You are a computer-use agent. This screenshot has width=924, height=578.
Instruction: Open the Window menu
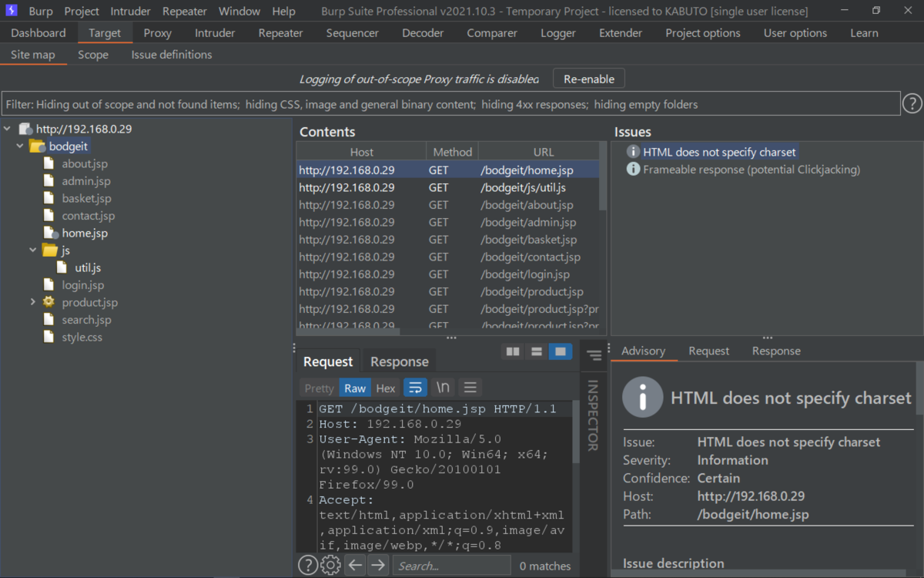(239, 12)
